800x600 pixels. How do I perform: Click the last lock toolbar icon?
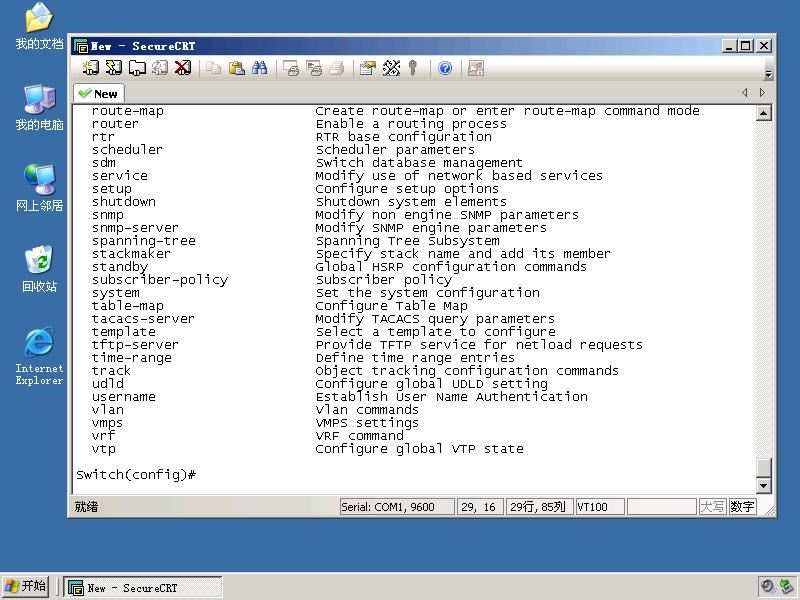pyautogui.click(x=476, y=68)
